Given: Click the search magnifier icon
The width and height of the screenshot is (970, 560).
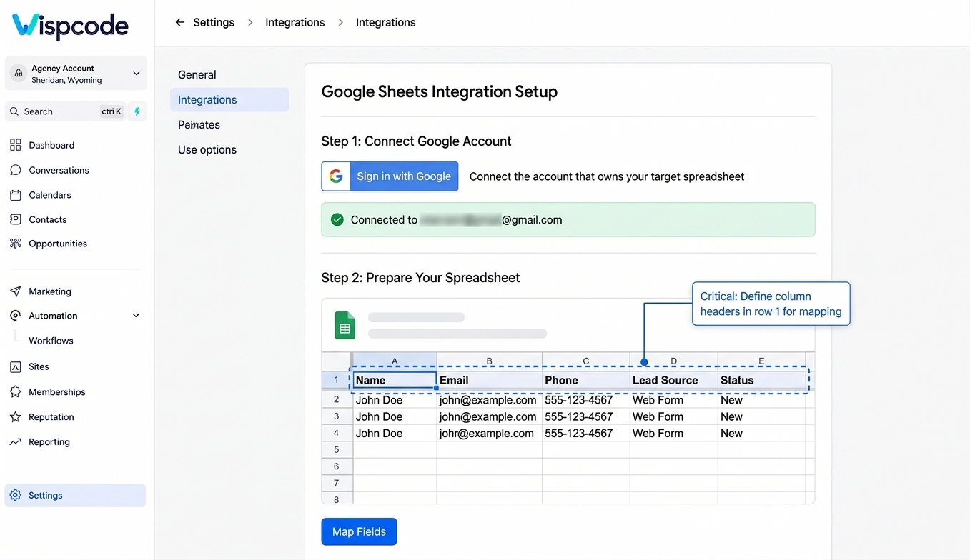Looking at the screenshot, I should 14,111.
